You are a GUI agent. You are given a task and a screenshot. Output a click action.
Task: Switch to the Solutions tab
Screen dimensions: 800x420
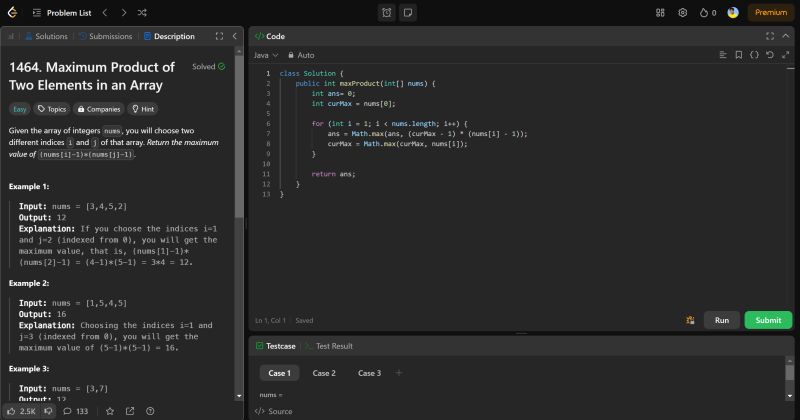[46, 36]
